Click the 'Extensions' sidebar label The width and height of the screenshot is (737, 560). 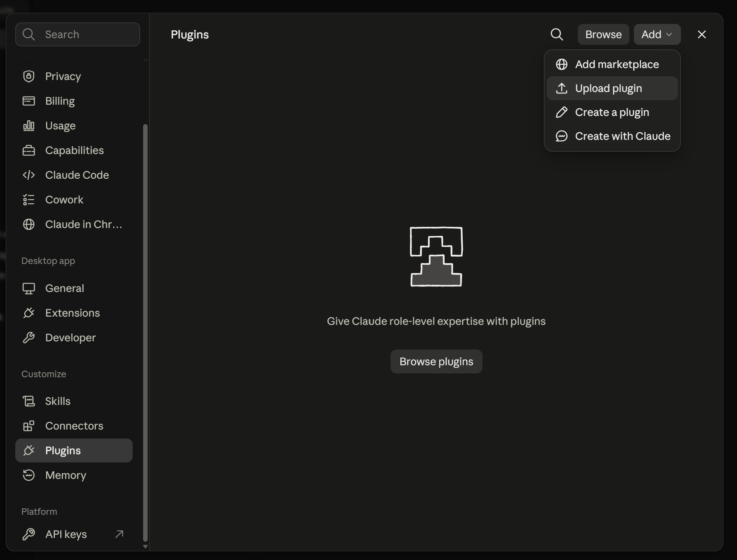(x=73, y=313)
